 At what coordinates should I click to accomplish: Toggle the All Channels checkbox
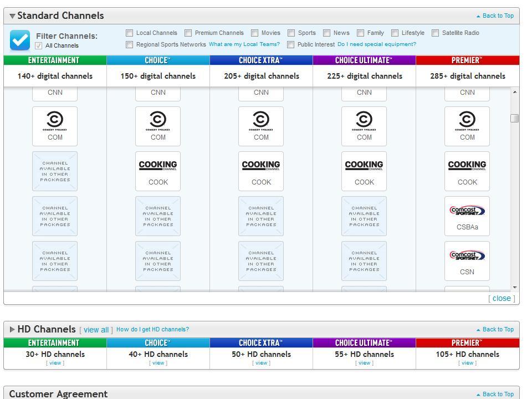click(39, 45)
